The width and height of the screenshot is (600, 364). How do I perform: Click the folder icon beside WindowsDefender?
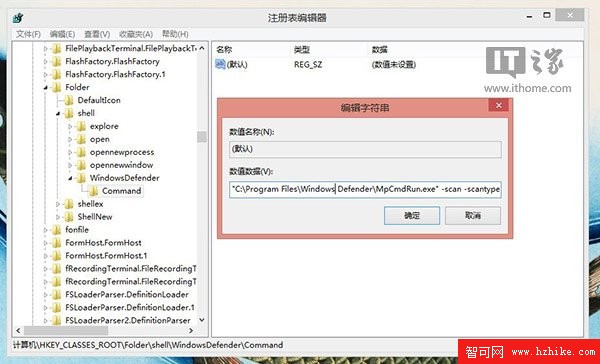tap(81, 178)
